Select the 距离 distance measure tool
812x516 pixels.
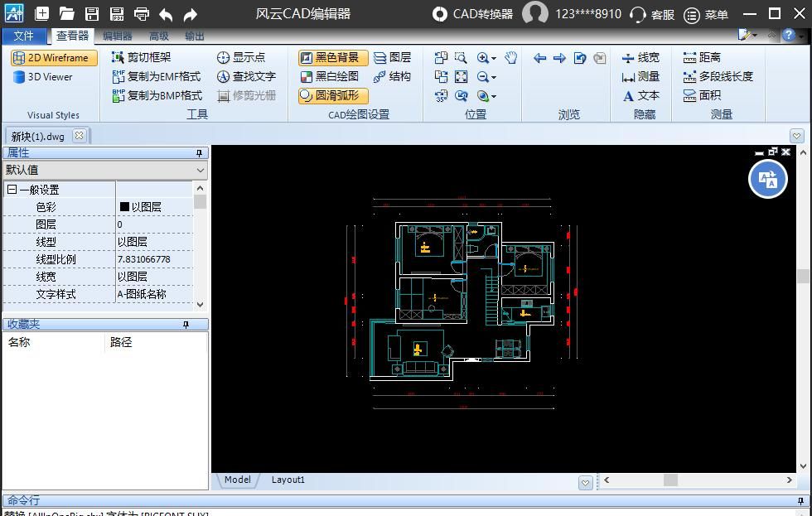702,57
